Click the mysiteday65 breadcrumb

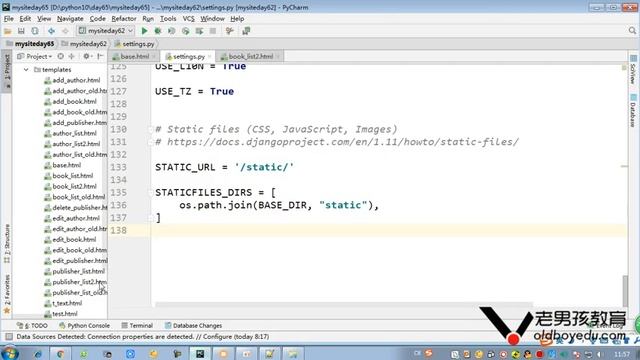pyautogui.click(x=30, y=44)
